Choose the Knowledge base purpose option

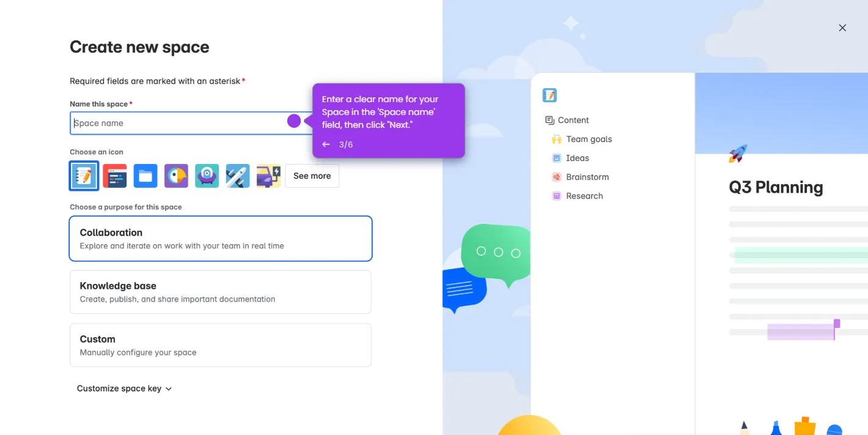pyautogui.click(x=221, y=292)
